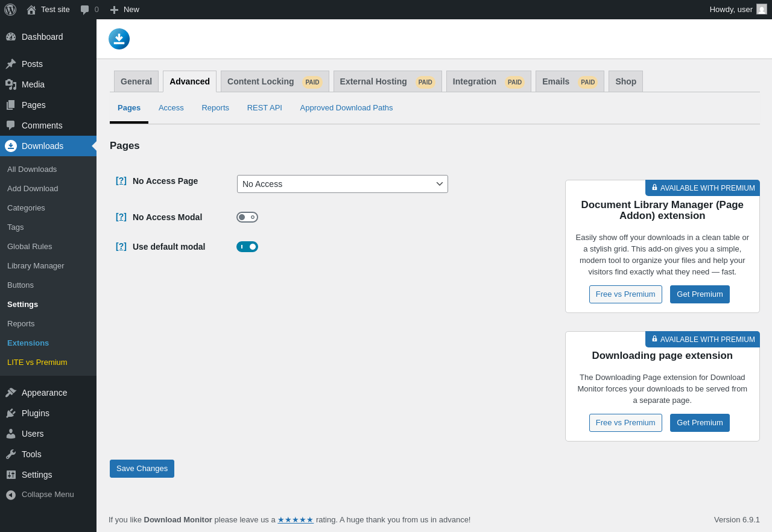Viewport: 772px width, 532px height.
Task: Click the New label in admin bar
Action: tap(131, 10)
